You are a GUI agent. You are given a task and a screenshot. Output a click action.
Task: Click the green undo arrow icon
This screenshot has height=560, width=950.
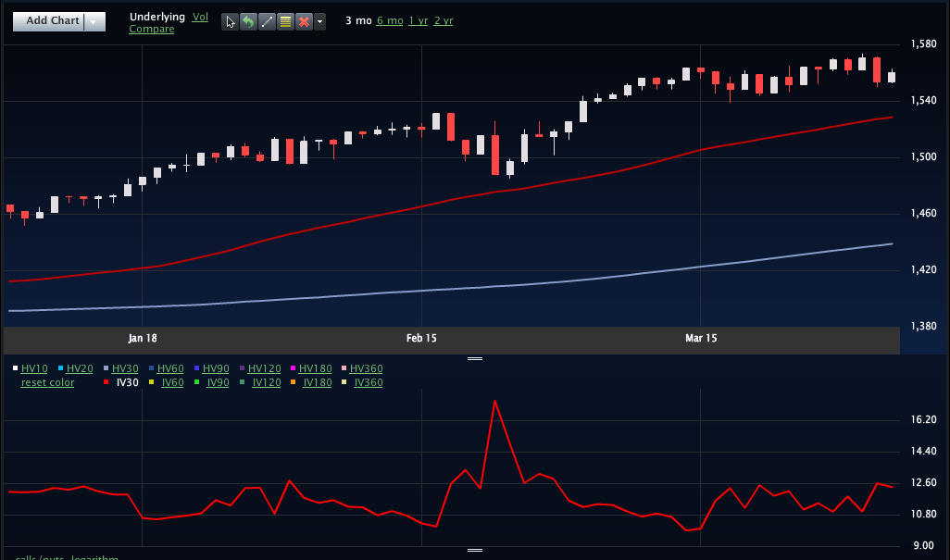click(248, 21)
